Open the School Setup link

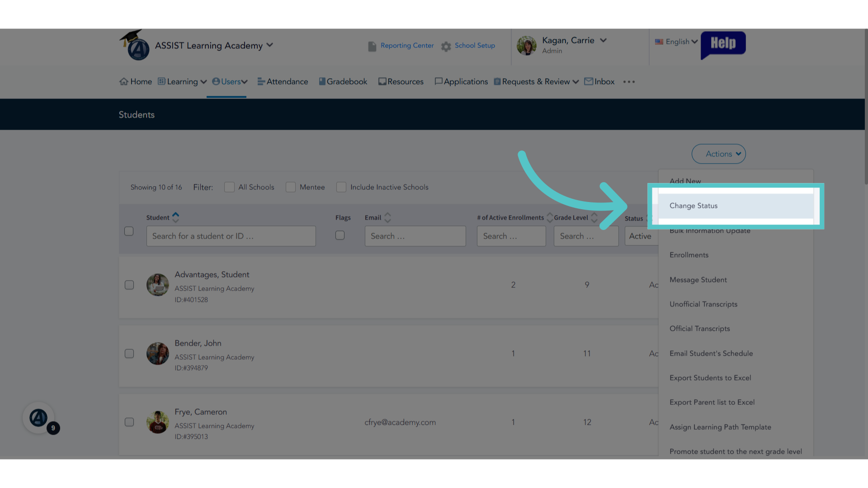point(475,46)
